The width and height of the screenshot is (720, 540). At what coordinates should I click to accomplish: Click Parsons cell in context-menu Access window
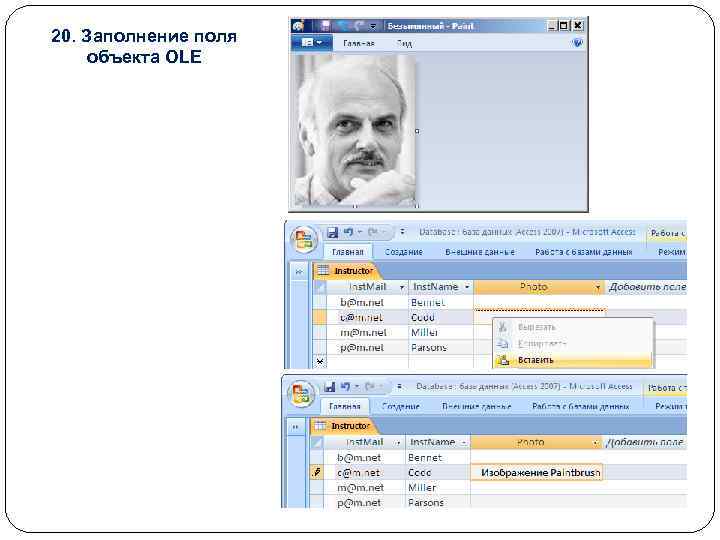(441, 348)
